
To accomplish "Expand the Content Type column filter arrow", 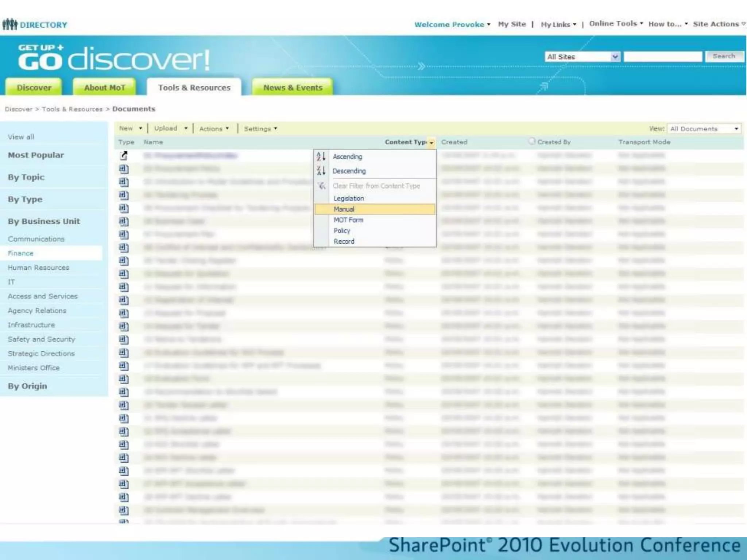I will [431, 143].
